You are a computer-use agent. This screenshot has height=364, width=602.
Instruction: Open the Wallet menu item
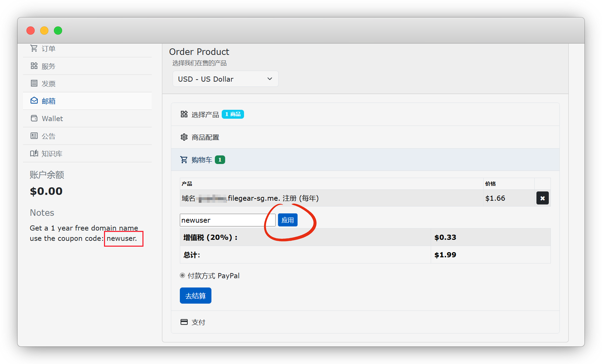(52, 119)
